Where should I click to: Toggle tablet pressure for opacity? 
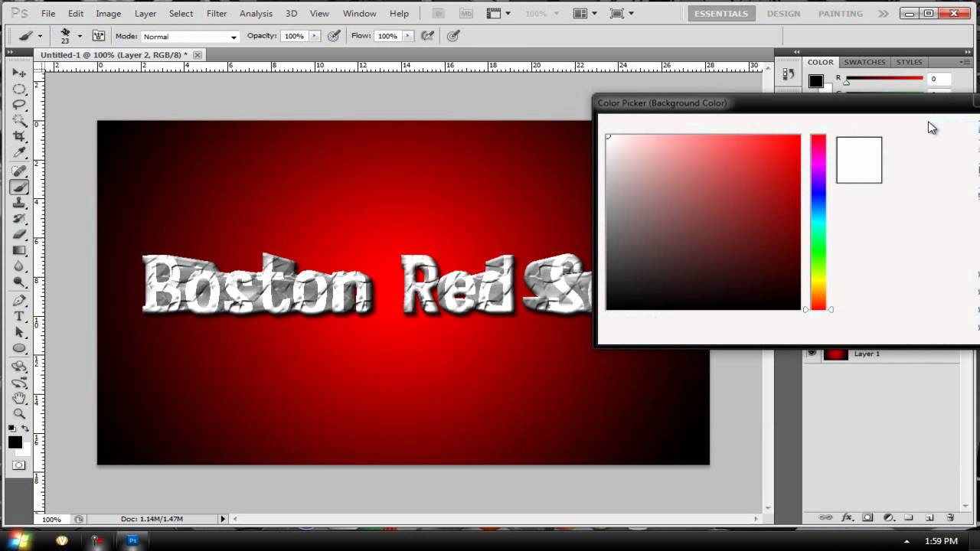click(x=334, y=36)
